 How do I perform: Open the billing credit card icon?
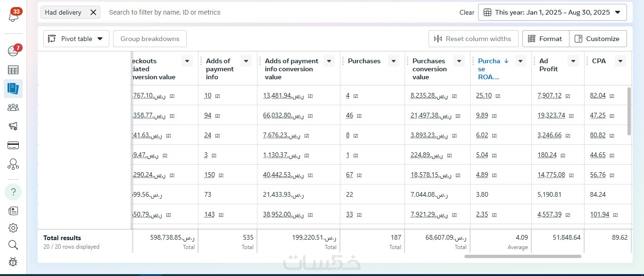tap(13, 145)
